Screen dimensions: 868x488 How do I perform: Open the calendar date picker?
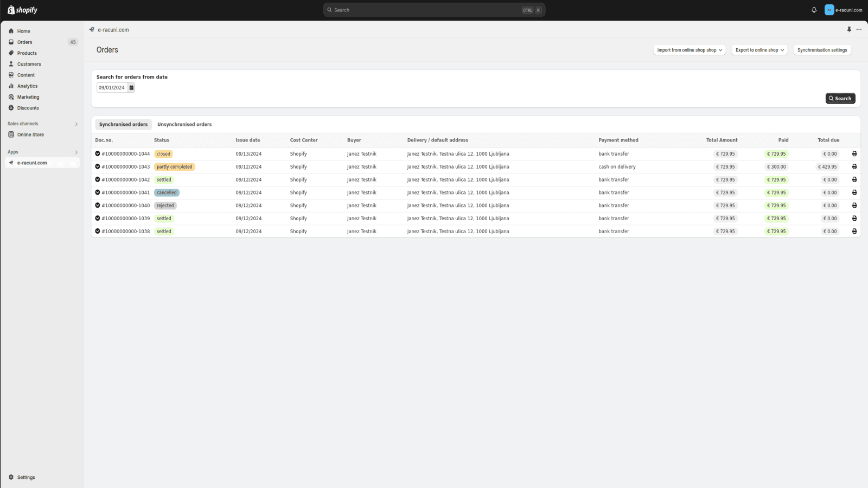(x=130, y=87)
